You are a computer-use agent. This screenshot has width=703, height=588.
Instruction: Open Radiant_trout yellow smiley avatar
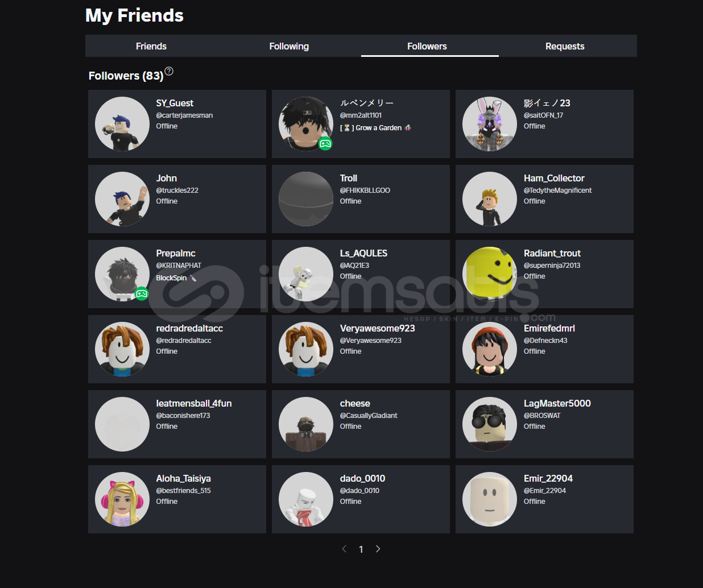(490, 274)
